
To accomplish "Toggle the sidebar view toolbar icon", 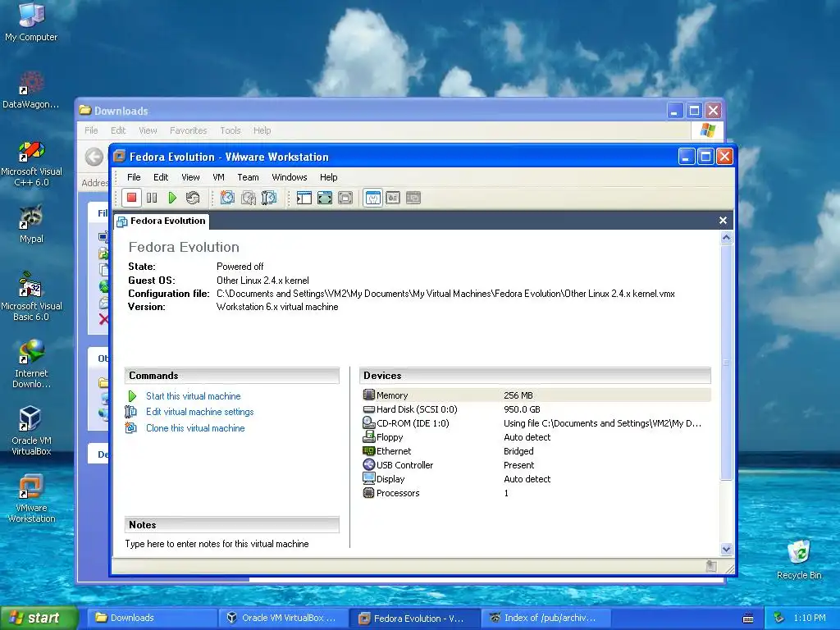I will (x=304, y=198).
